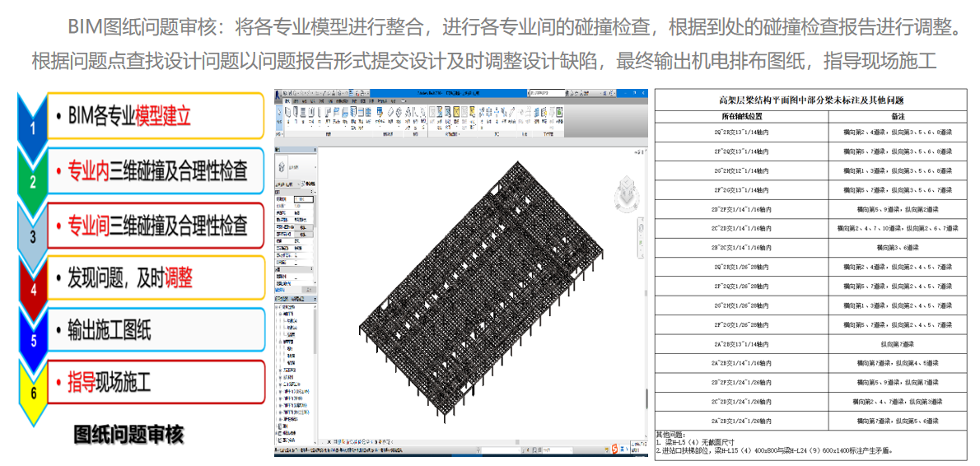
Task: Switch to the active Architecture ribbon tab
Action: 287,101
